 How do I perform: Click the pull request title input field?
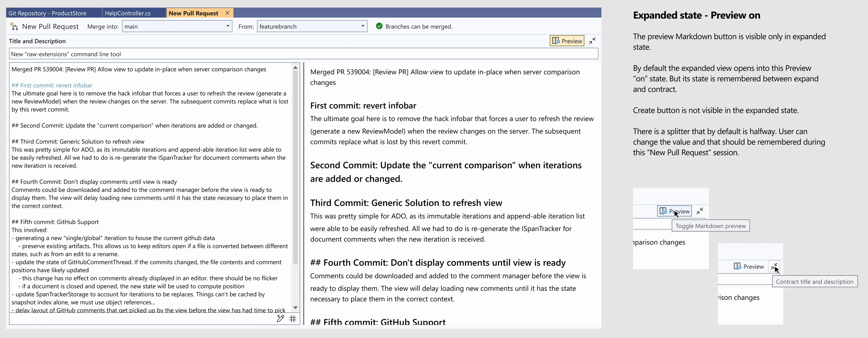coord(303,53)
